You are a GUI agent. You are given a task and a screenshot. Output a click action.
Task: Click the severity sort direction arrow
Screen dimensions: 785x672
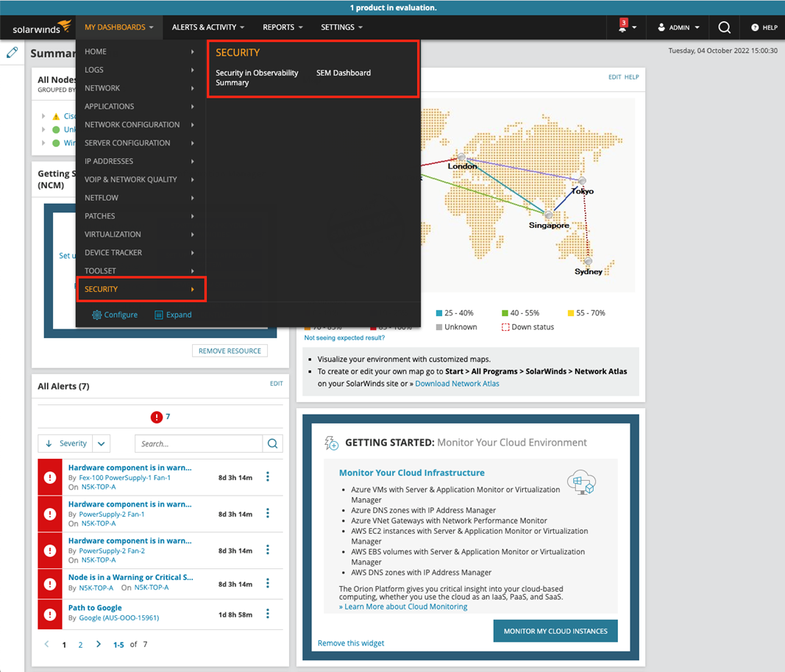point(49,443)
